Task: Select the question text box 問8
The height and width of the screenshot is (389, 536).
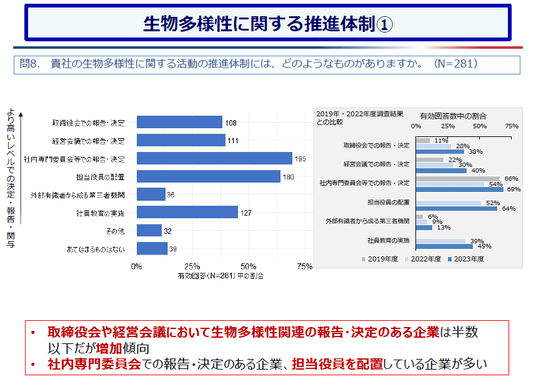Action: pos(267,65)
